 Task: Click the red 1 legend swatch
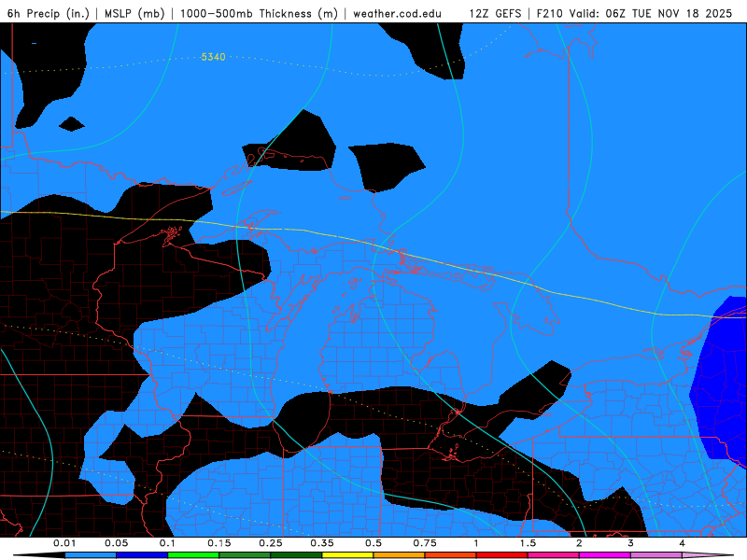tap(502, 555)
